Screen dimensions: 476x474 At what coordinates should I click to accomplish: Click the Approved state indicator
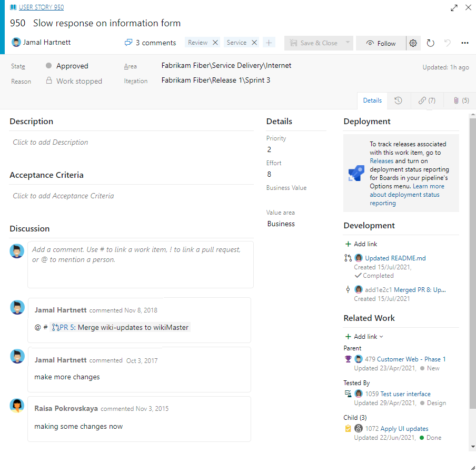67,66
